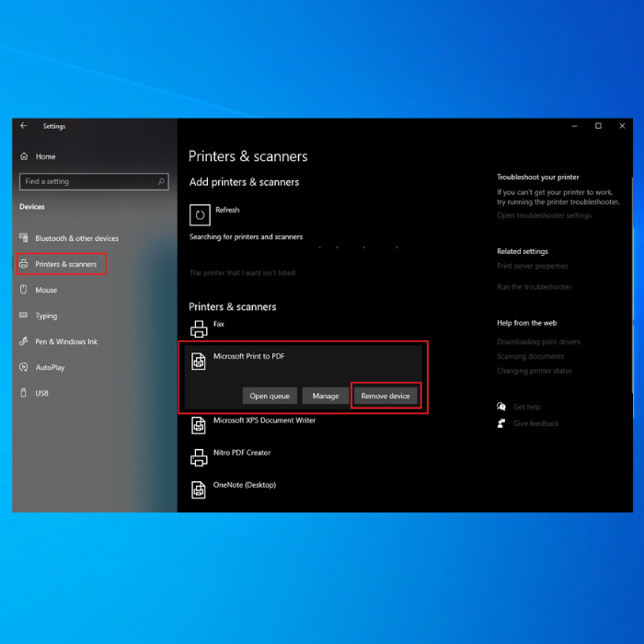This screenshot has height=644, width=644.
Task: Click the AutoPlay icon in the sidebar
Action: pyautogui.click(x=23, y=367)
